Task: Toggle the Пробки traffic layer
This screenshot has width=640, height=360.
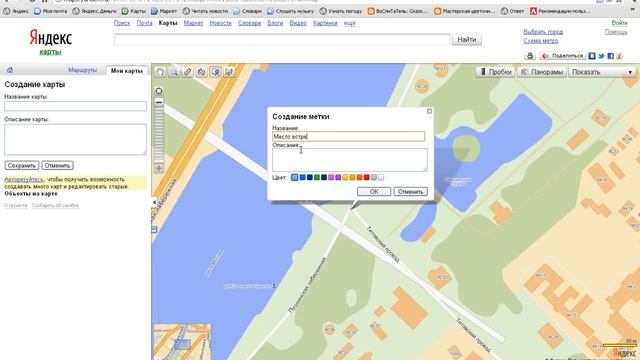Action: (496, 72)
